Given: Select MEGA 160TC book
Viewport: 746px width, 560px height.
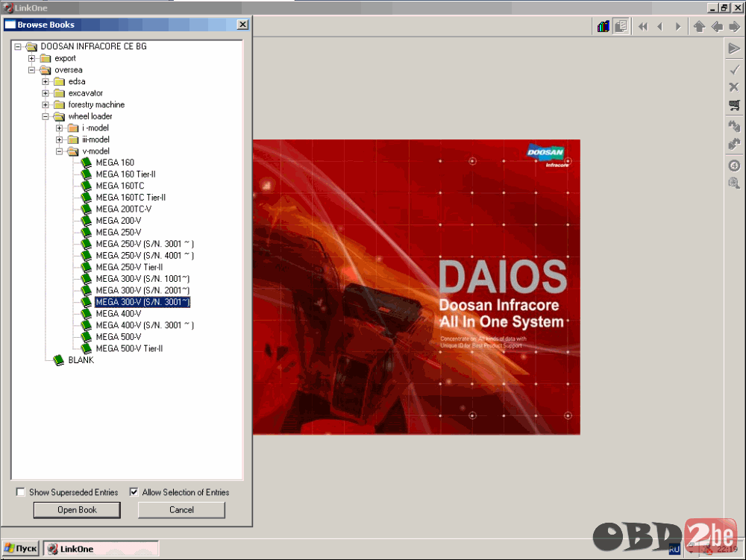Looking at the screenshot, I should coord(120,186).
